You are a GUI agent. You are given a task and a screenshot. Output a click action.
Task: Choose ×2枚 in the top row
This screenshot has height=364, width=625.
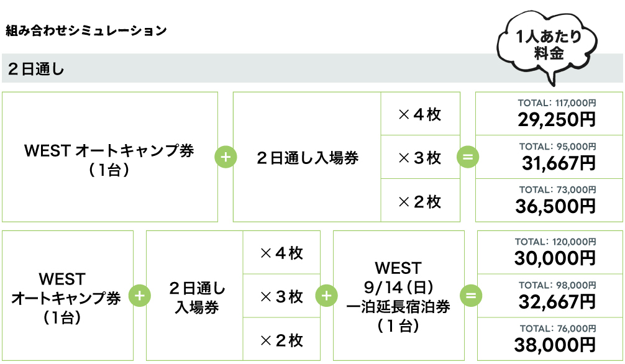point(421,201)
